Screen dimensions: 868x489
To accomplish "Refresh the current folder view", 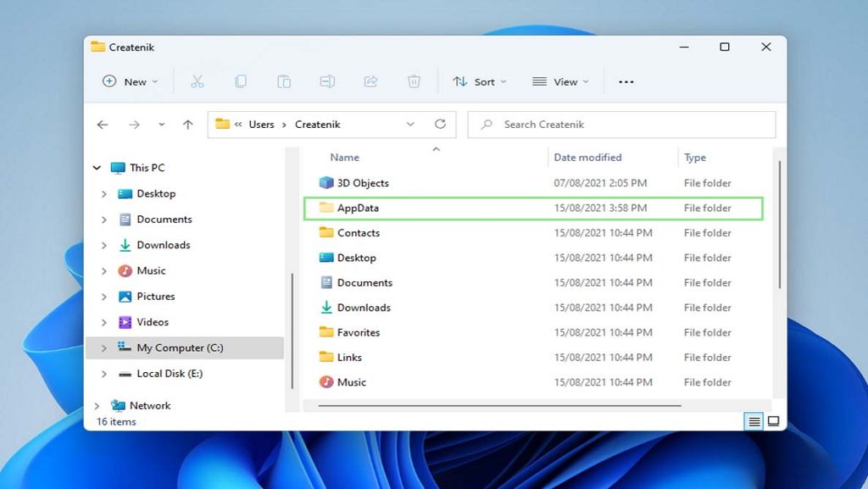I will [x=440, y=124].
